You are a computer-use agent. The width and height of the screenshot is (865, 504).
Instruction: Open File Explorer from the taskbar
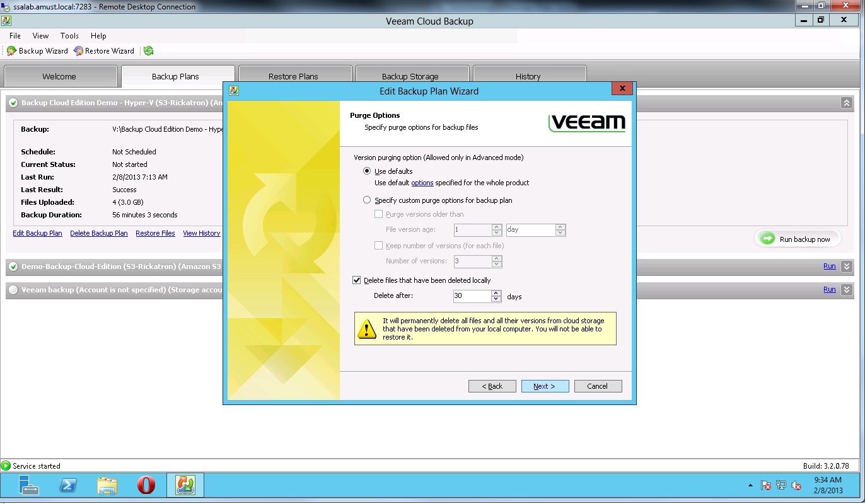click(107, 485)
